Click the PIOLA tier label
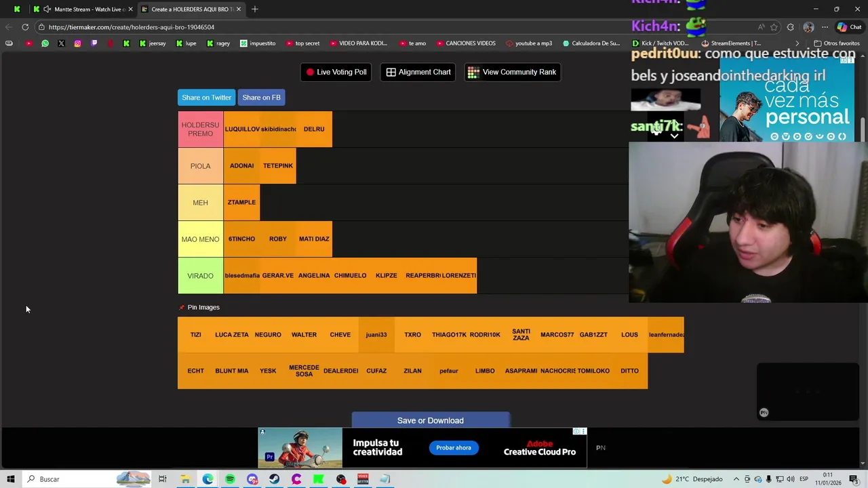This screenshot has width=868, height=488. (200, 166)
